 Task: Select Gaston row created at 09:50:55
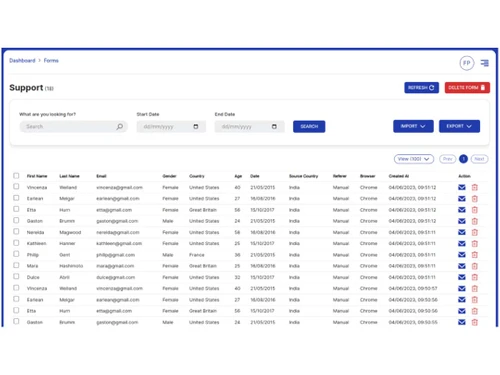[16, 321]
